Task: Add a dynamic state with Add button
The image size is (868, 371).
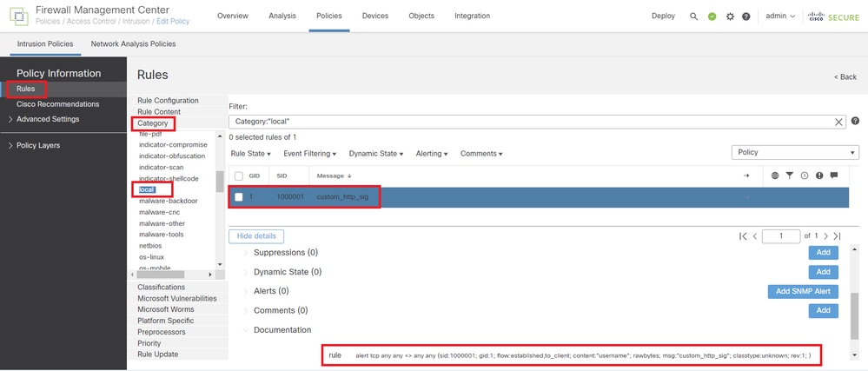Action: [823, 272]
